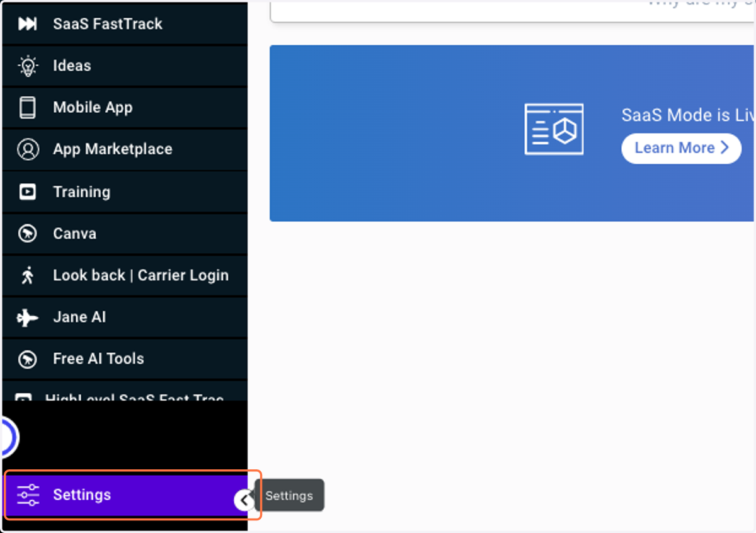756x533 pixels.
Task: Open Look back | Carrier Login
Action: pos(125,275)
